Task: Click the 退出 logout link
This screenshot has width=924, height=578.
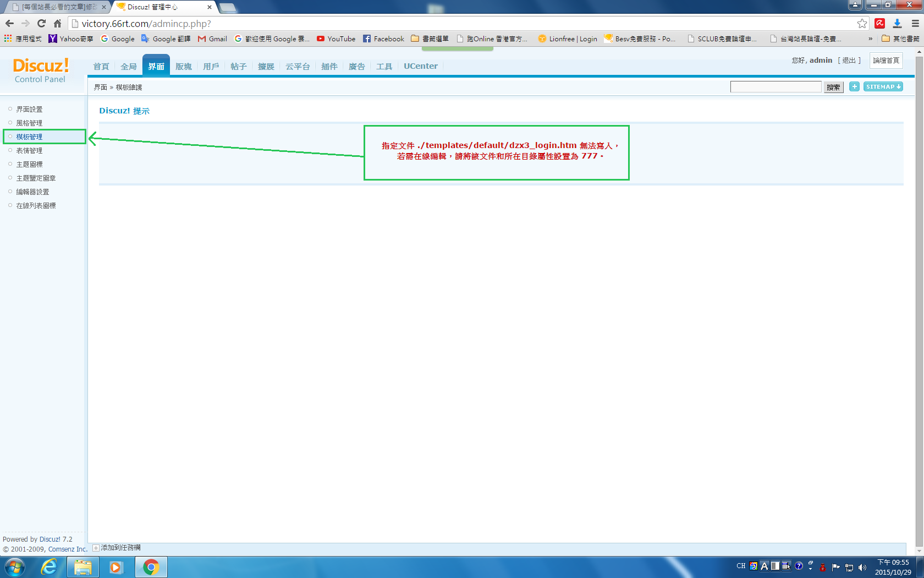Action: (x=849, y=61)
